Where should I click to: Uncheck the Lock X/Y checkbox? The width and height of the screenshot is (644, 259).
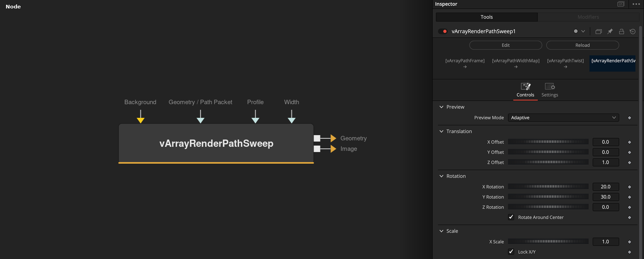coord(511,252)
